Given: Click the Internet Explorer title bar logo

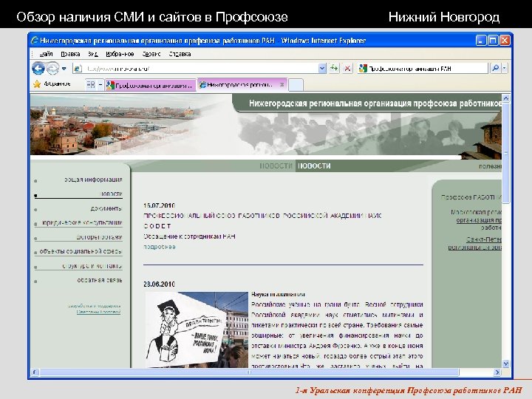Looking at the screenshot, I should pyautogui.click(x=34, y=41).
